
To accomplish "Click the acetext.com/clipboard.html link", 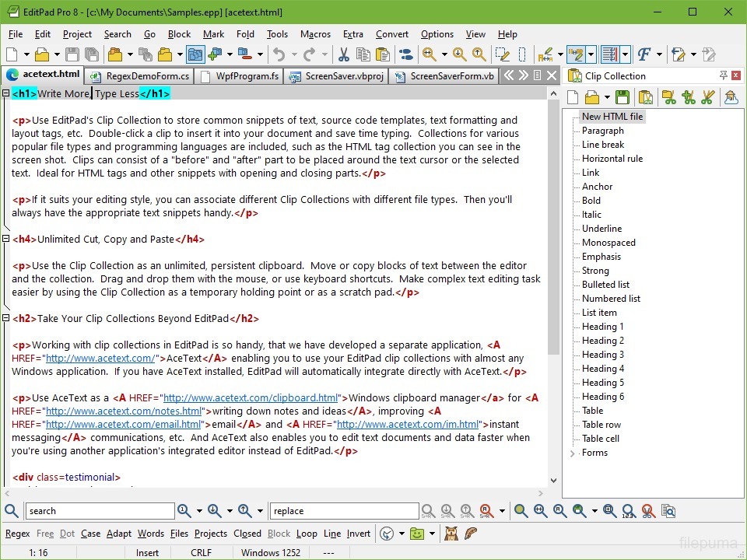I will (x=250, y=398).
